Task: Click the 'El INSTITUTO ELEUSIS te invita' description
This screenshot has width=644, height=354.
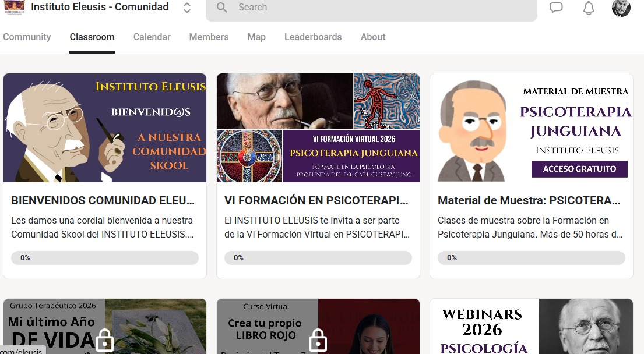Action: [x=317, y=227]
